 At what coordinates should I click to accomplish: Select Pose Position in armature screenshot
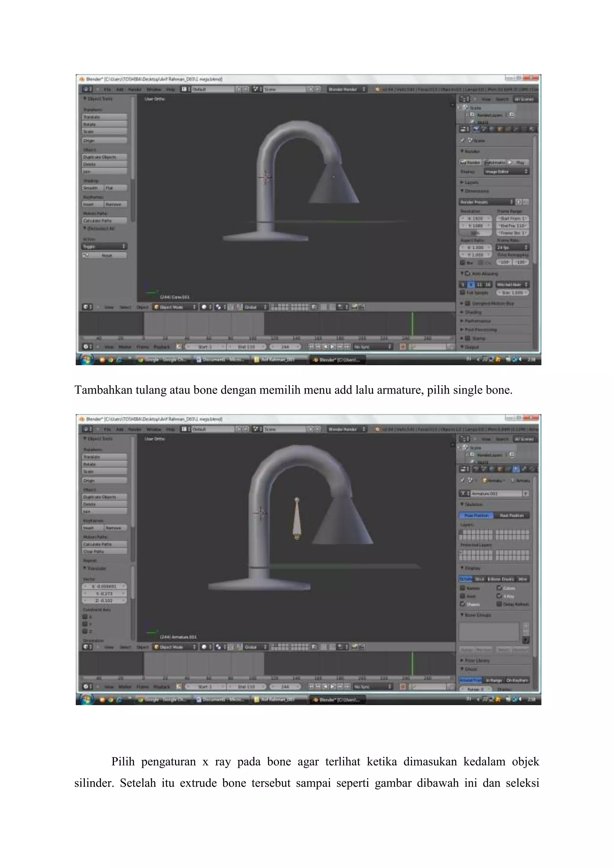(476, 515)
